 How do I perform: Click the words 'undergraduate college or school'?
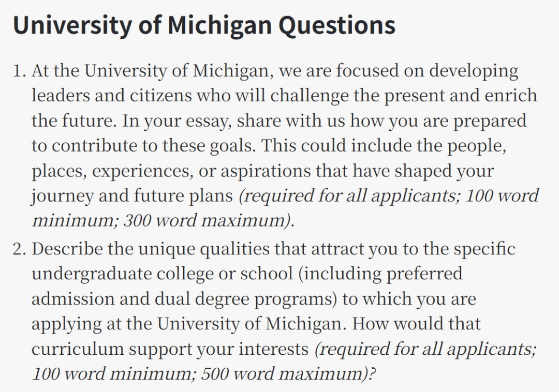pos(162,274)
